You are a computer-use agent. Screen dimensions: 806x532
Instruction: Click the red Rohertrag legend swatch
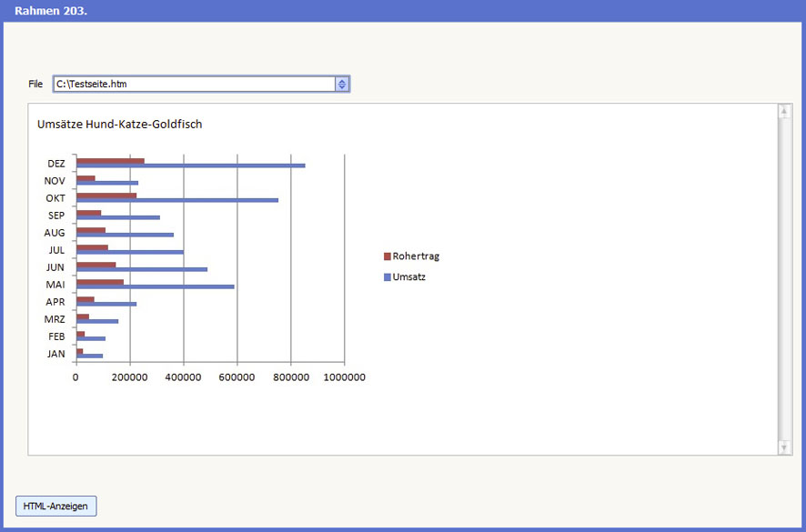pos(387,256)
